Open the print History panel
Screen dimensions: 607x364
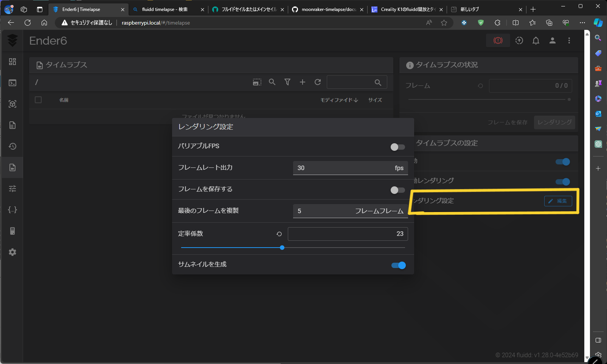click(12, 146)
